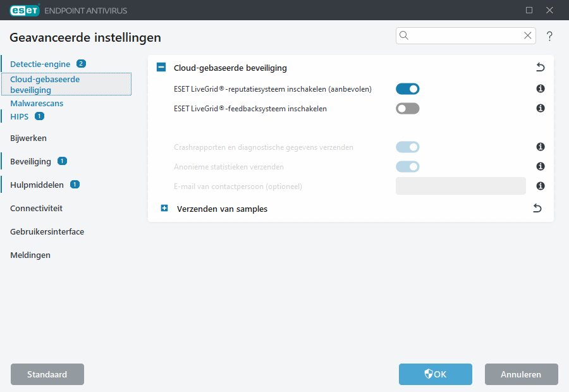The width and height of the screenshot is (569, 392).
Task: Open the info tooltip for ESET LiveGrid-reputatiesysteem
Action: [540, 89]
